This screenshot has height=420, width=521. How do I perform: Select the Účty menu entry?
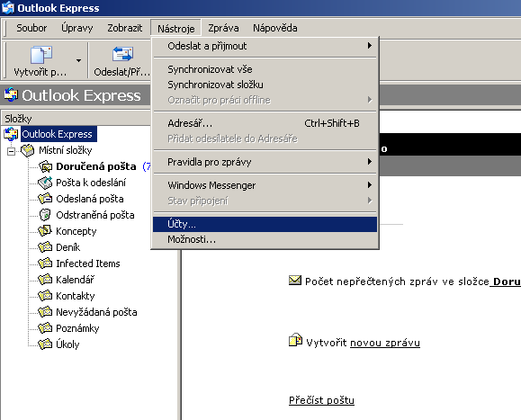pyautogui.click(x=265, y=224)
